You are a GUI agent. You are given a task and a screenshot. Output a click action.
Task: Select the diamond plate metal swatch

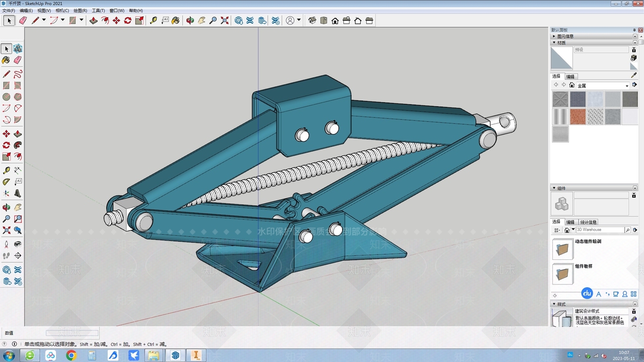coord(595,117)
